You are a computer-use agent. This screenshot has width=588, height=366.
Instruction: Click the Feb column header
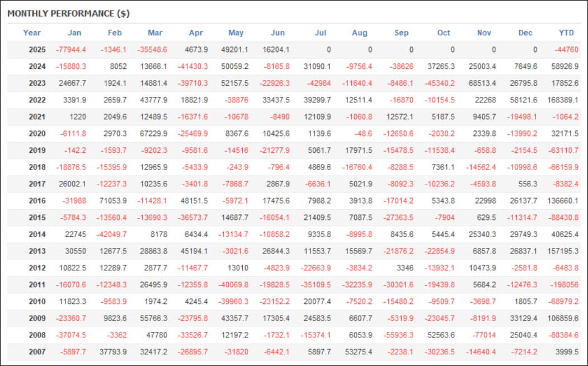coord(115,33)
